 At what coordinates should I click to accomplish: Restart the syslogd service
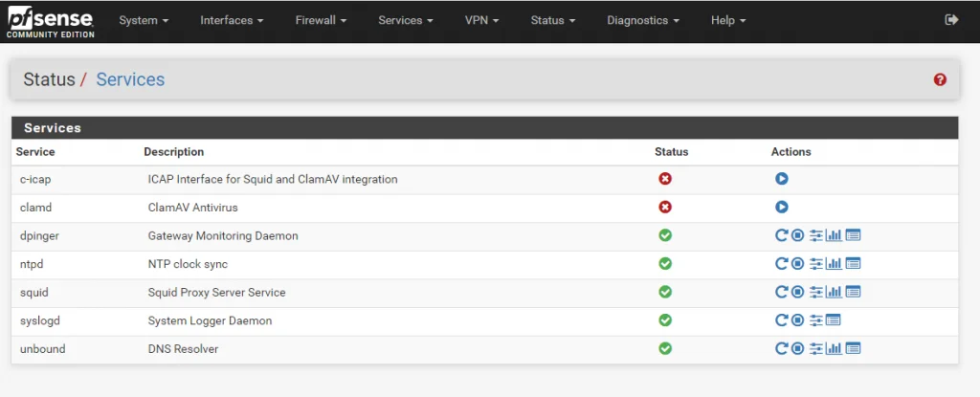781,320
